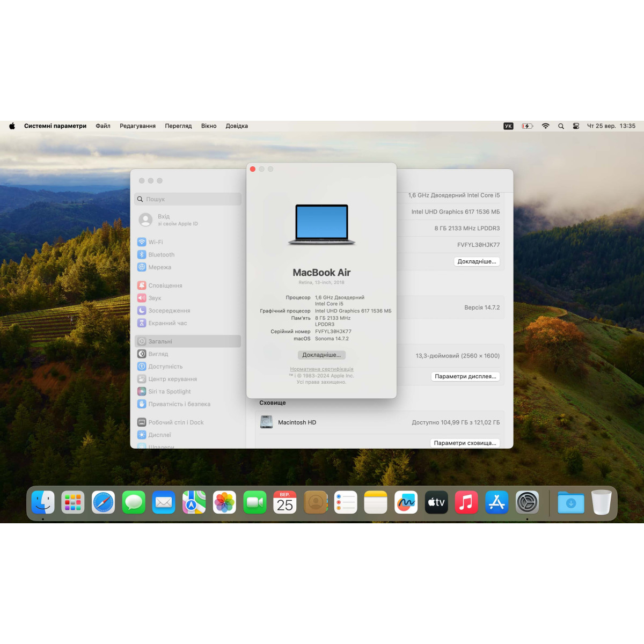
Task: Open the Apple menu
Action: tap(12, 126)
